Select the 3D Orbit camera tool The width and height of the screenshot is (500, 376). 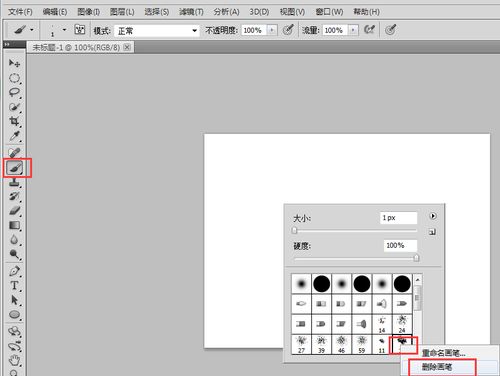(x=14, y=346)
